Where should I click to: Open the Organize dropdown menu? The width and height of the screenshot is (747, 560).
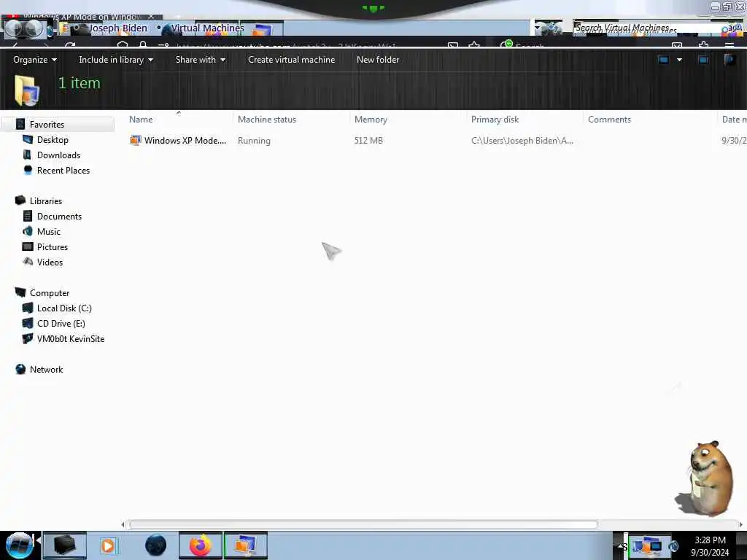35,60
